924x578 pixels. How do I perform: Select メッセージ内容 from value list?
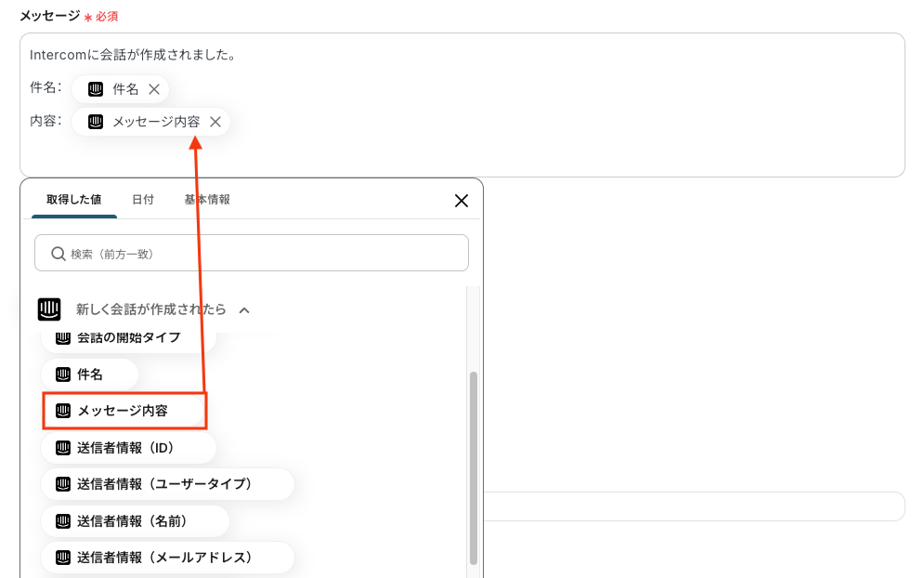124,411
